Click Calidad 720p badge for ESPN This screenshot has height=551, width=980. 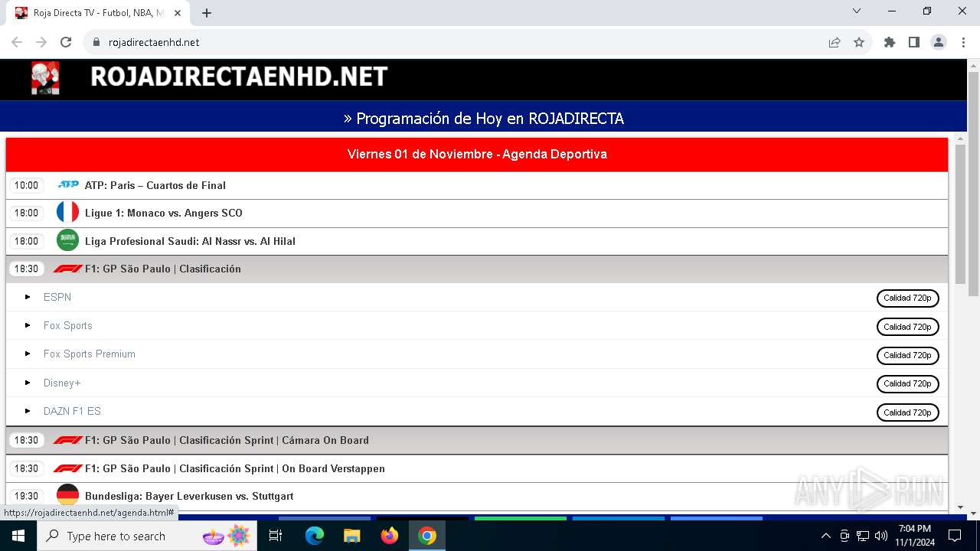point(907,298)
